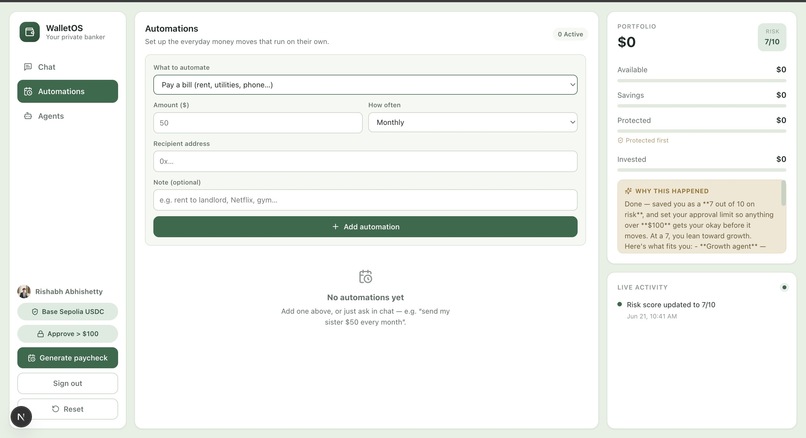
Task: Click the portfolio $0 total value
Action: 627,42
